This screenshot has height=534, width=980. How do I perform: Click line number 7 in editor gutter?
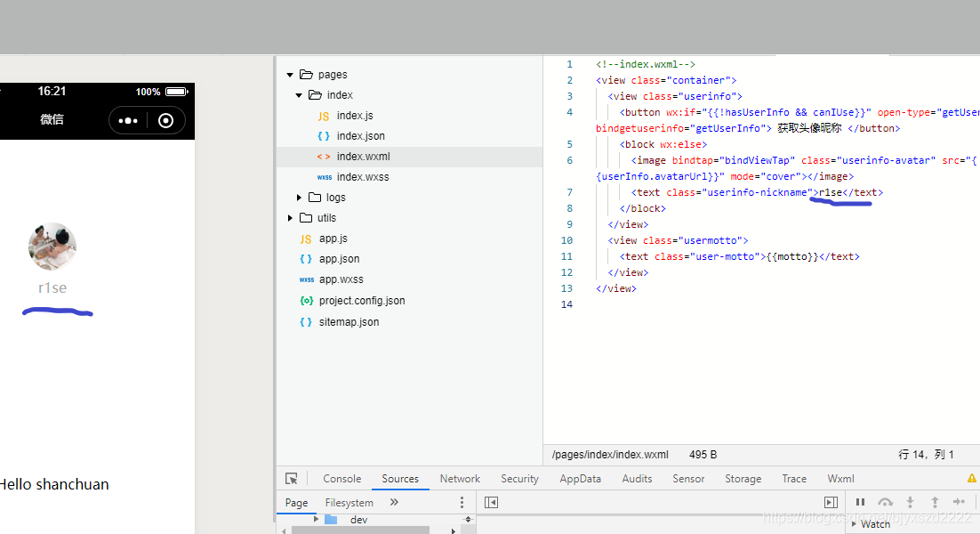pyautogui.click(x=569, y=192)
